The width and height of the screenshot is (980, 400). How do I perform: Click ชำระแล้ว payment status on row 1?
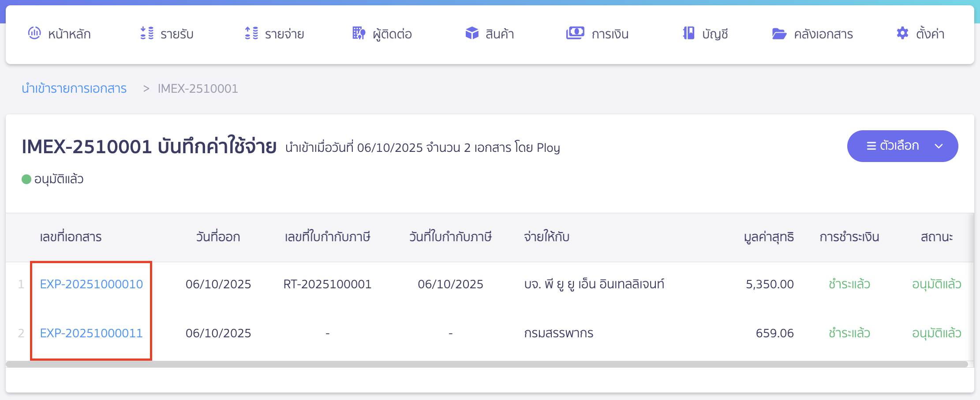[x=848, y=284]
